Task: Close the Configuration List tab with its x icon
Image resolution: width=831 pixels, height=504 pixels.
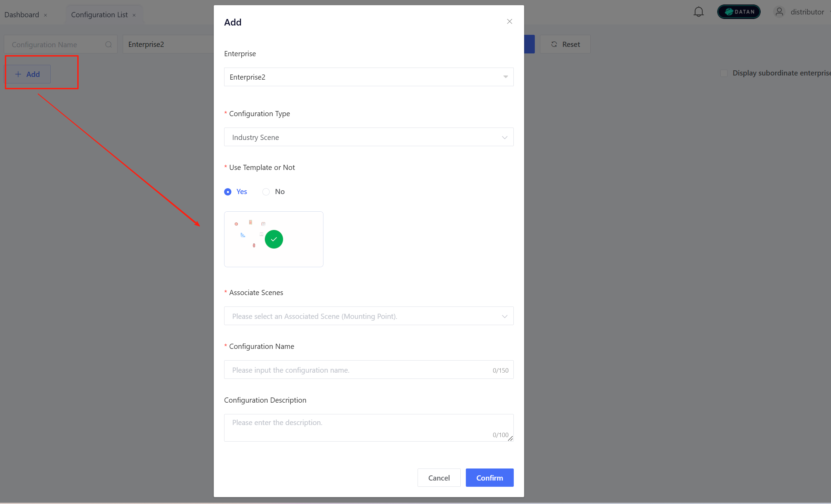Action: pos(134,15)
